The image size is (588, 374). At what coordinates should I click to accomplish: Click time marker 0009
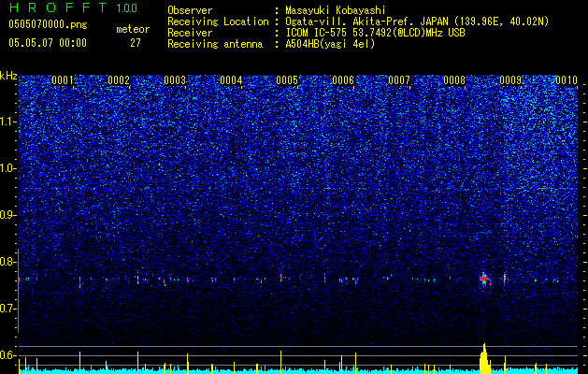510,80
